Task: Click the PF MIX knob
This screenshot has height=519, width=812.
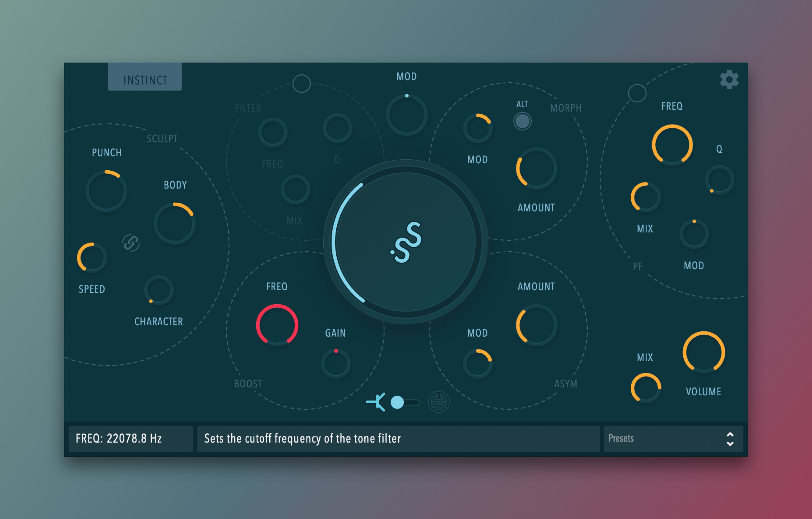Action: click(x=645, y=197)
